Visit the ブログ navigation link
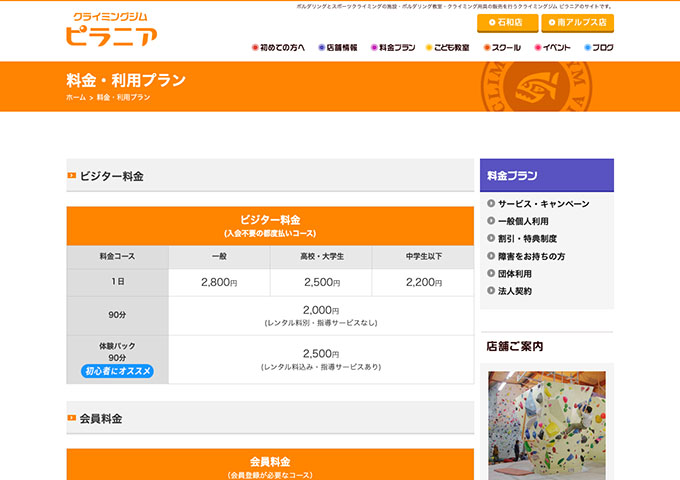This screenshot has width=680, height=480. [598, 47]
